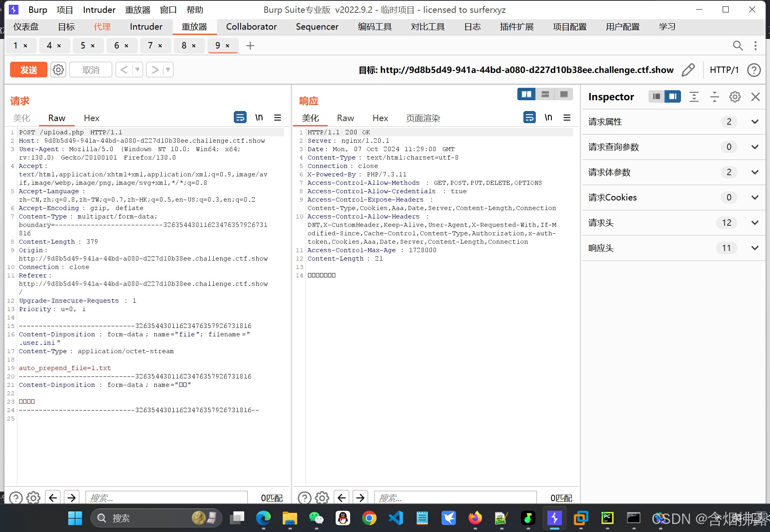
Task: Expand the 请求头 section in Inspector
Action: coord(754,223)
